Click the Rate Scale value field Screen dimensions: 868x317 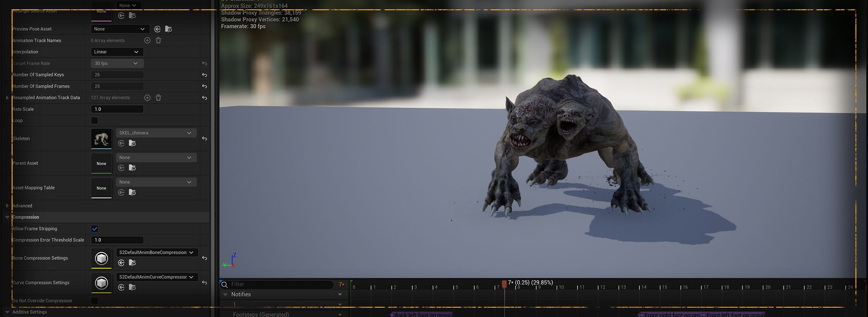(117, 109)
